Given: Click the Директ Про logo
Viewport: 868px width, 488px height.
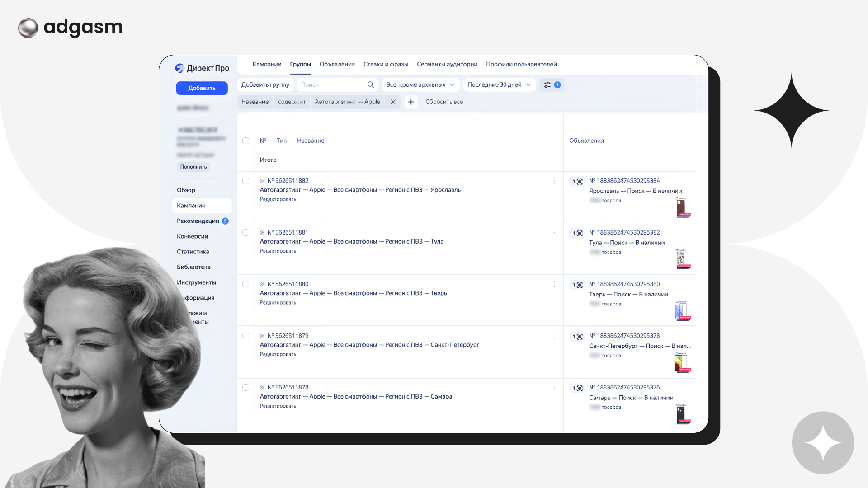Looking at the screenshot, I should pyautogui.click(x=202, y=68).
